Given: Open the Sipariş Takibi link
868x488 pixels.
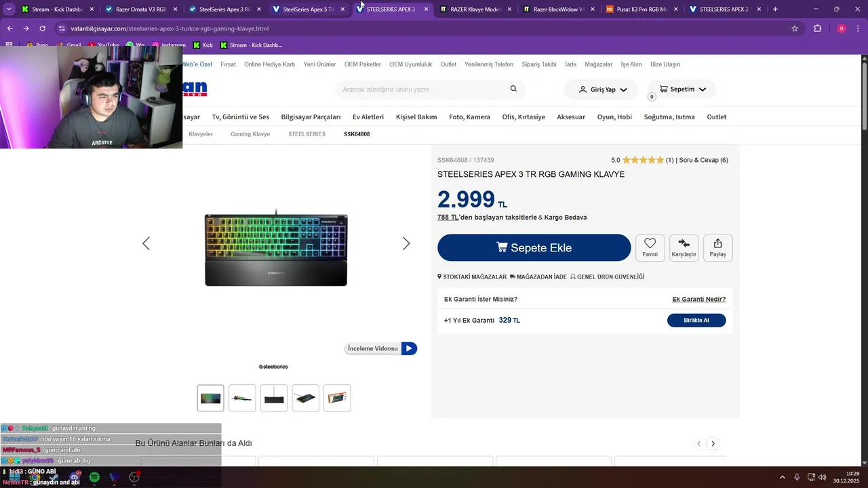Looking at the screenshot, I should pyautogui.click(x=539, y=64).
